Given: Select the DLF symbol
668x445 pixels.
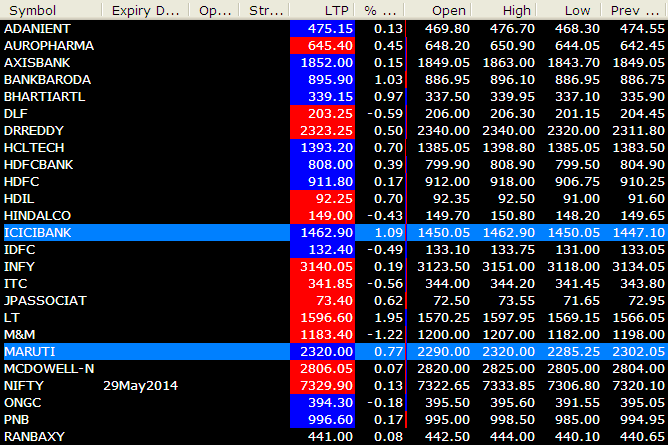Looking at the screenshot, I should [x=16, y=114].
